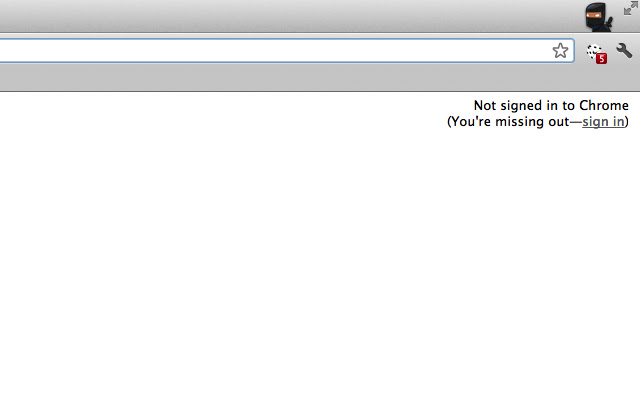Click the red 5 badge on the dice extension
Viewport: 640px width, 400px height.
click(601, 59)
